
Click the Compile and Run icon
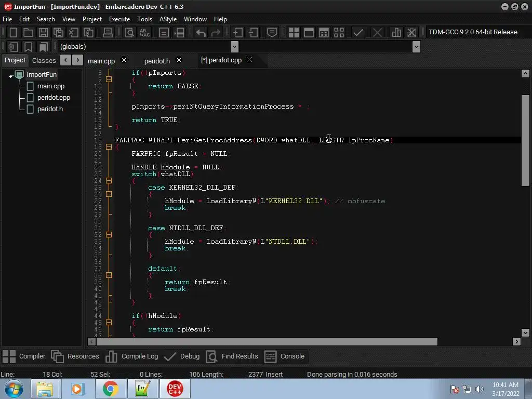point(324,33)
